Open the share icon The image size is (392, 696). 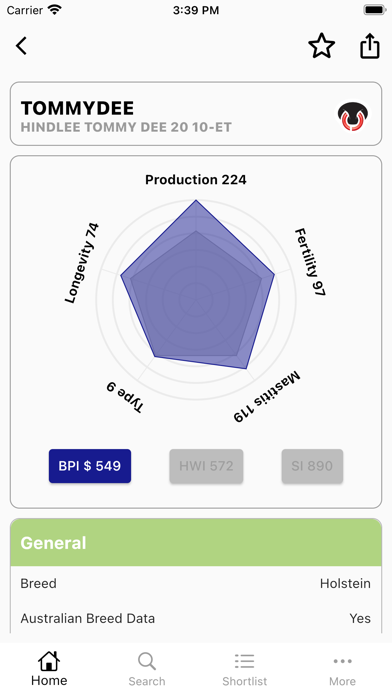point(369,46)
